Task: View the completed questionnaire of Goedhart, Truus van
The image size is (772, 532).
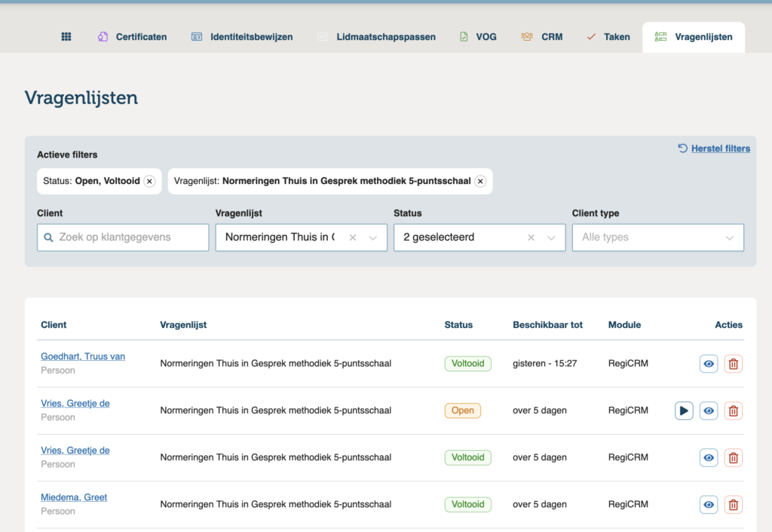Action: pyautogui.click(x=709, y=363)
